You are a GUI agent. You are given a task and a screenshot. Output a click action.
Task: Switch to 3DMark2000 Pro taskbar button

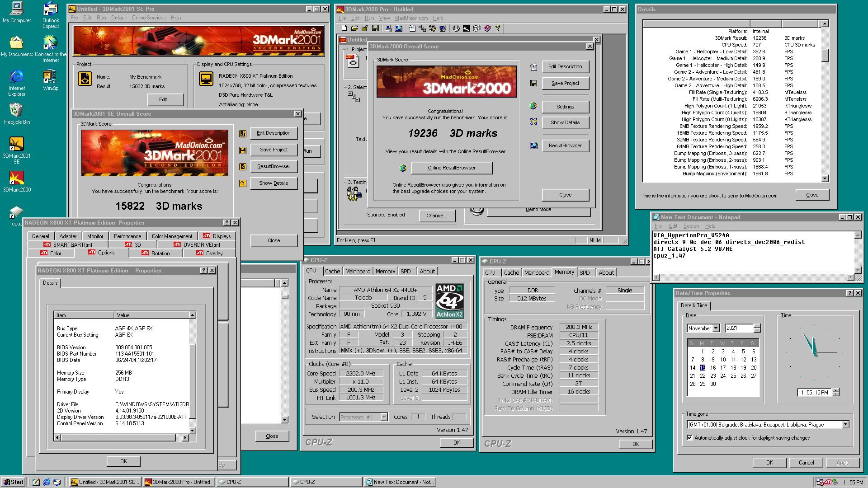(x=178, y=482)
